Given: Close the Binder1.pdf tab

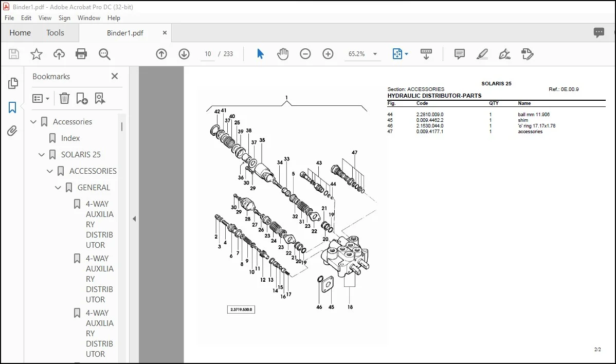Looking at the screenshot, I should [165, 33].
